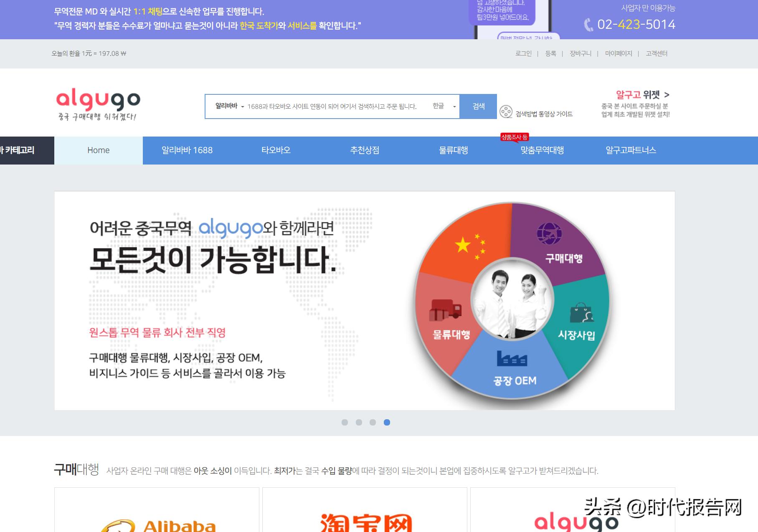Click the 상품조사 등 red badge

[x=515, y=137]
